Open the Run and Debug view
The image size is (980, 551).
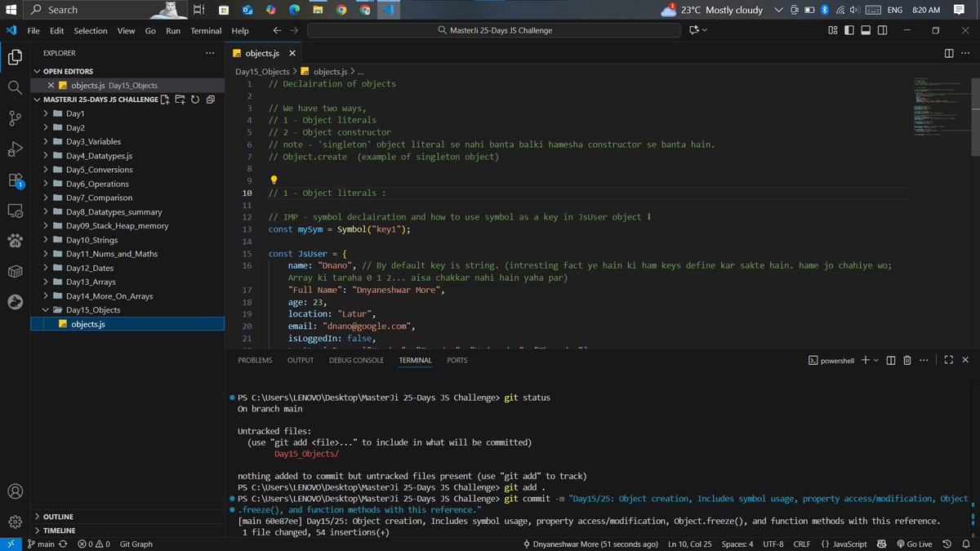15,149
